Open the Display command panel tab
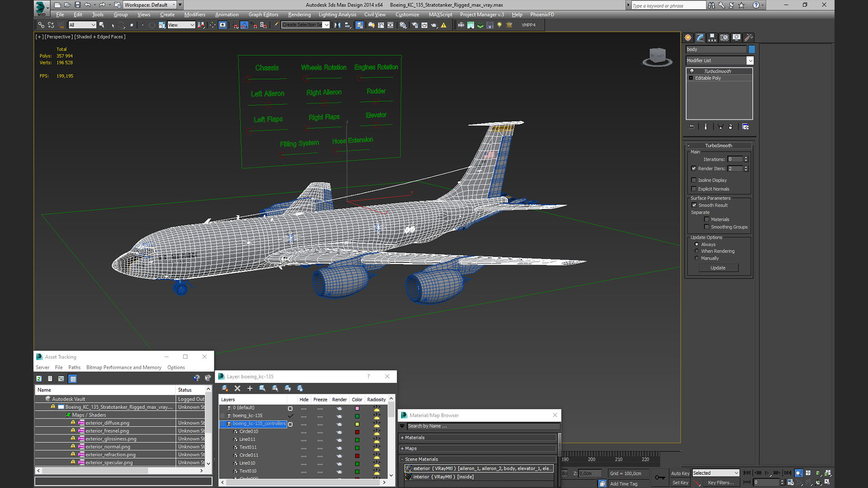Screen dimensions: 868x488 click(736, 38)
